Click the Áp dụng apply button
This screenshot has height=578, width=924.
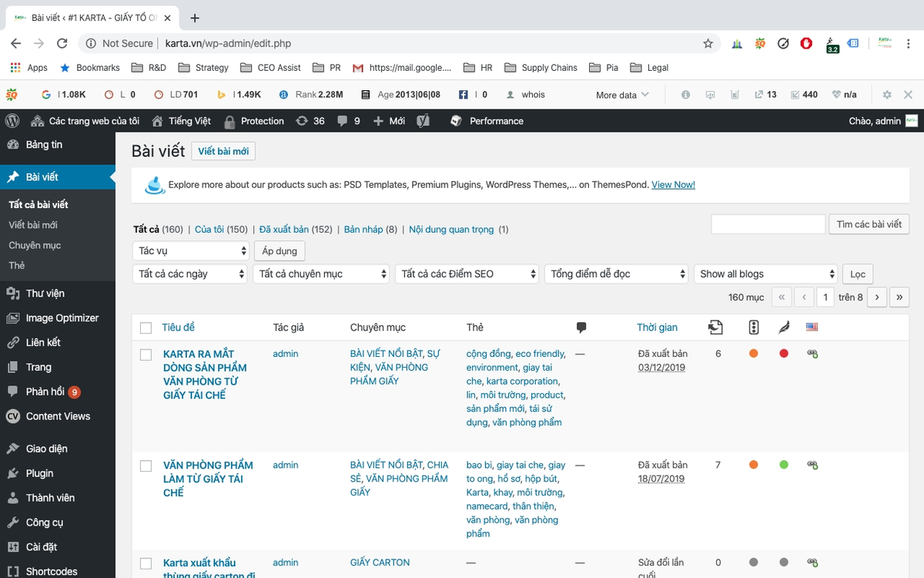(280, 251)
